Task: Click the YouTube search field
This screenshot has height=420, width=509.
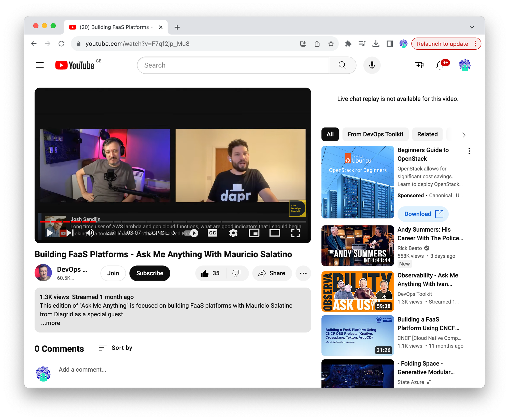Action: [x=233, y=65]
